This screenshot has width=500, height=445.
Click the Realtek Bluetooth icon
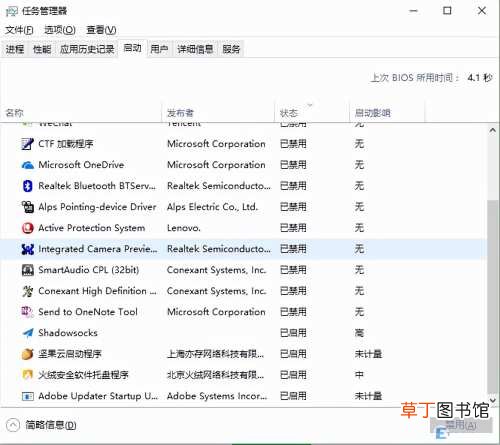[x=27, y=186]
